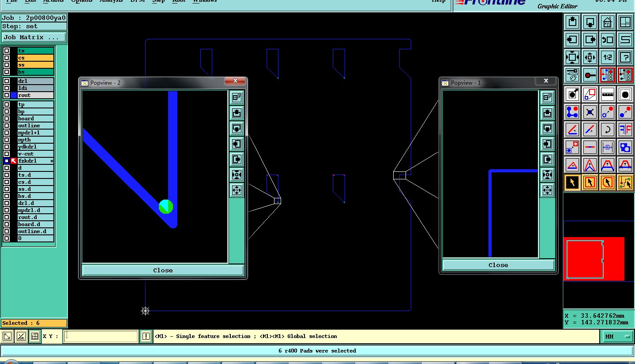Click the curved rotate arrow icon
Viewport: 635px width, 364px height.
pyautogui.click(x=608, y=129)
